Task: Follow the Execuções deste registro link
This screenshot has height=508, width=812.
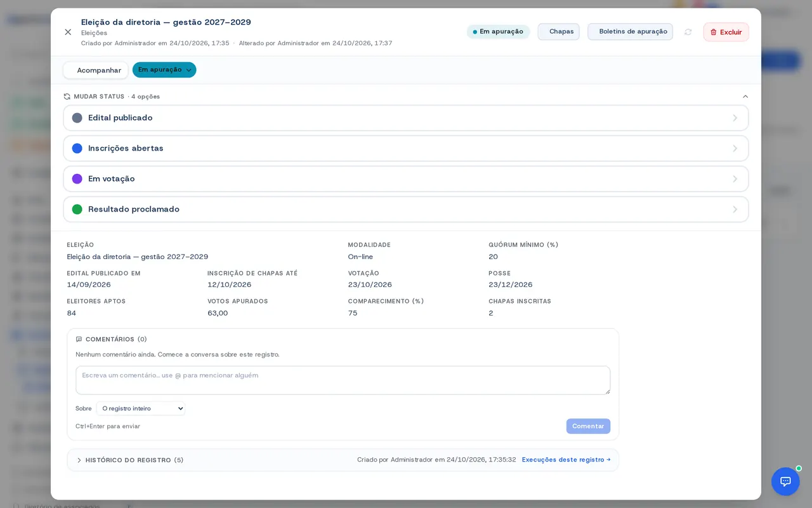Action: pos(566,460)
